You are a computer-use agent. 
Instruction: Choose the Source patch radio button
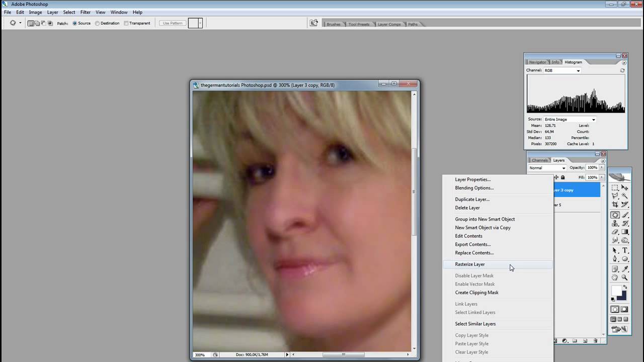pos(75,23)
